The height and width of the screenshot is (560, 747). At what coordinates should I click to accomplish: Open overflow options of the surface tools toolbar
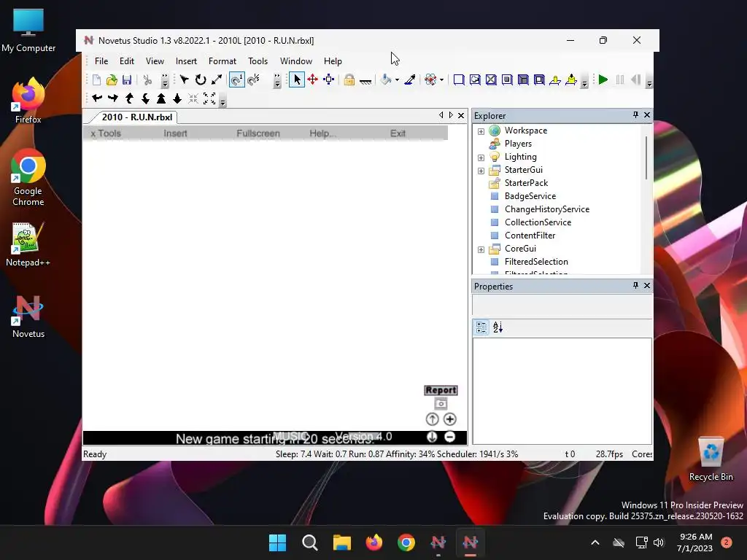pos(584,82)
